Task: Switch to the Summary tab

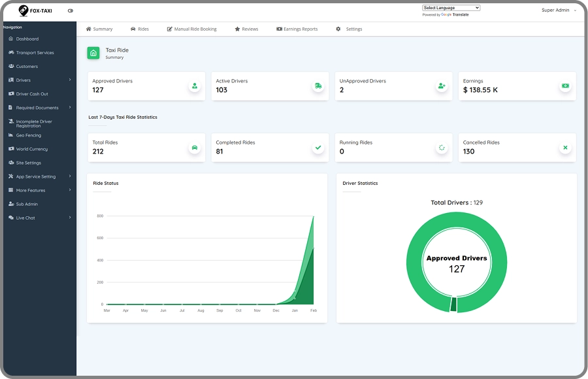Action: [99, 29]
